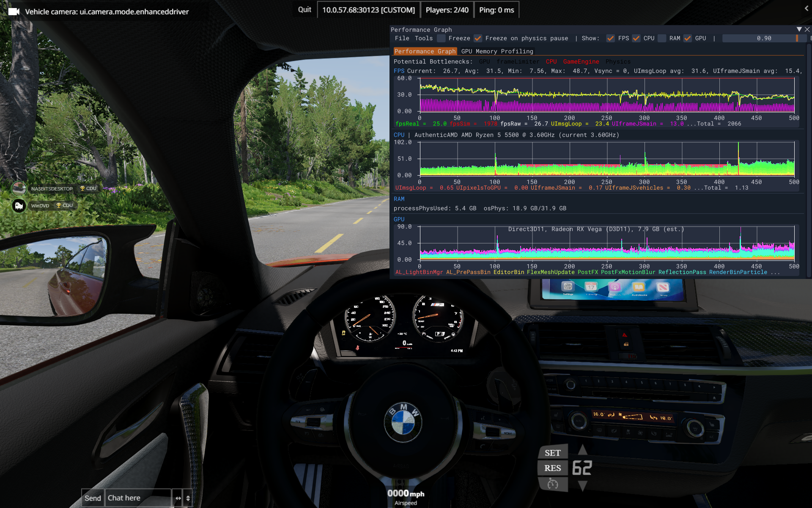Expand the side panel with top-right chevron

806,8
